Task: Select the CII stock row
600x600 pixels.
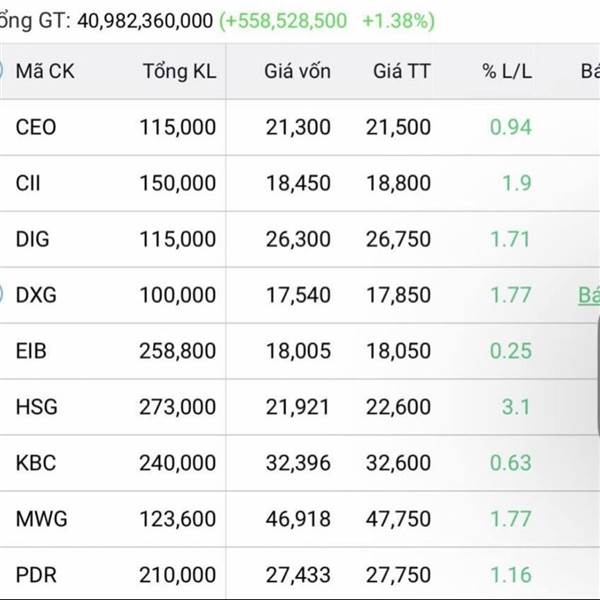Action: pos(29,183)
